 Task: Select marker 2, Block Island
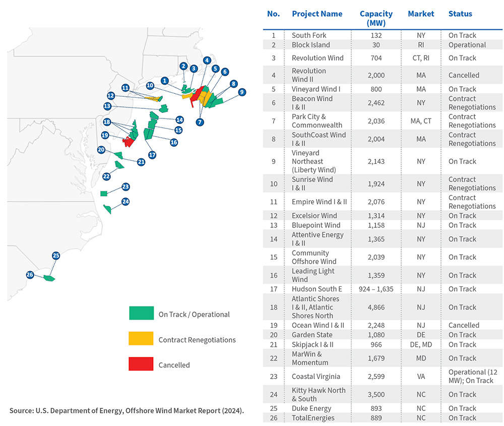(183, 66)
